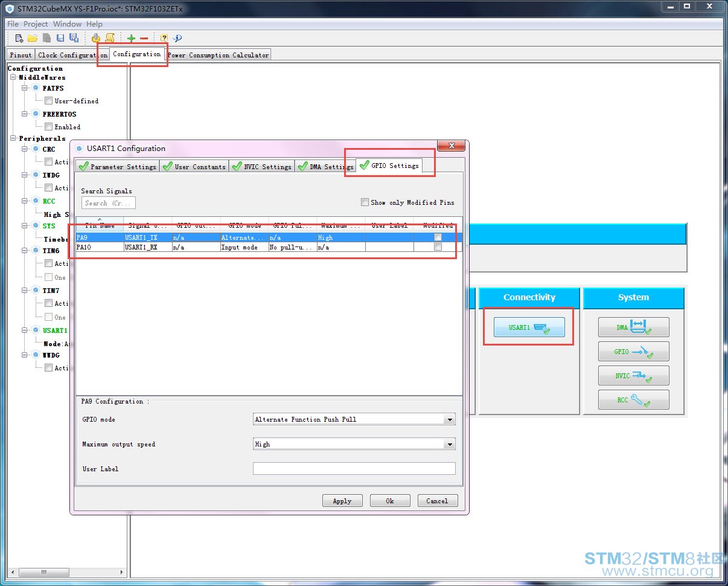Click the Save Project As icon

(74, 38)
